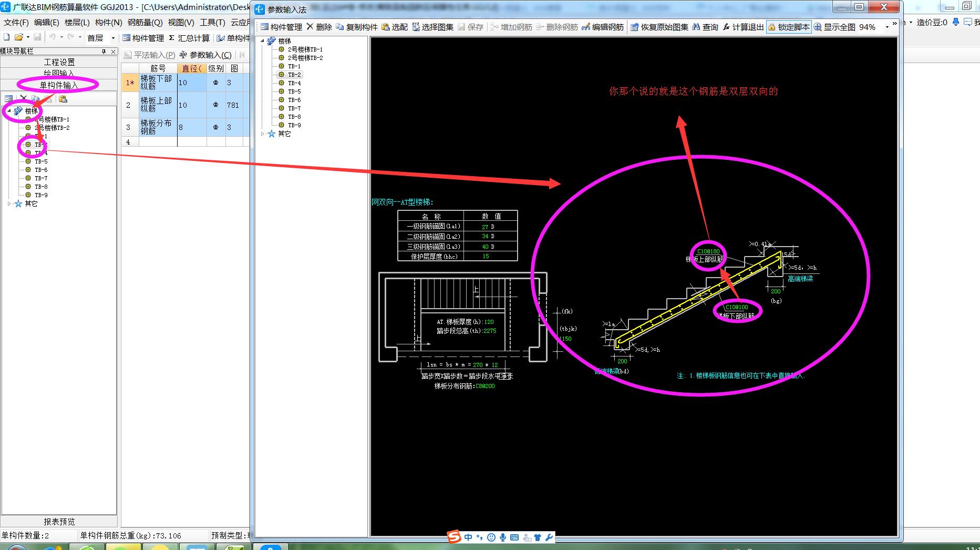The height and width of the screenshot is (550, 980).
Task: Click the 单构件 toolbar item
Action: (x=233, y=38)
